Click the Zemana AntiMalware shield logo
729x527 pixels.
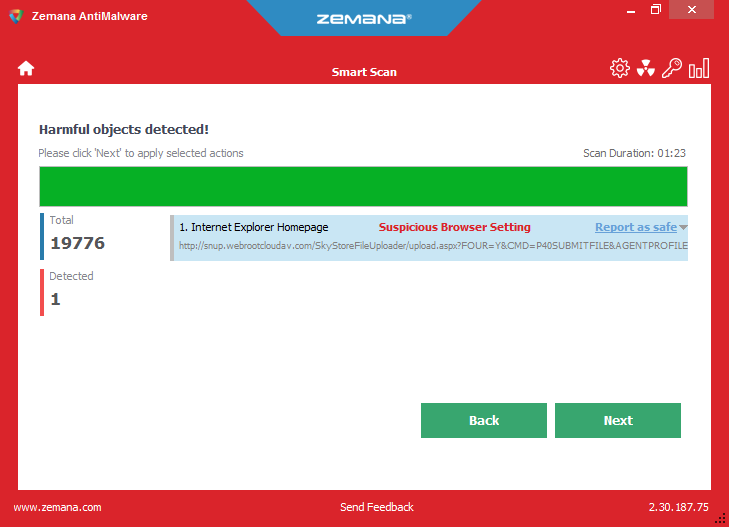coord(16,16)
